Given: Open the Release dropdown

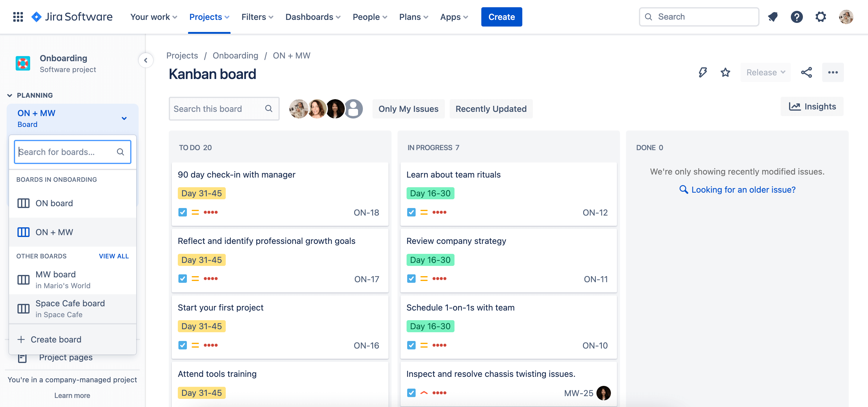Looking at the screenshot, I should click(765, 72).
